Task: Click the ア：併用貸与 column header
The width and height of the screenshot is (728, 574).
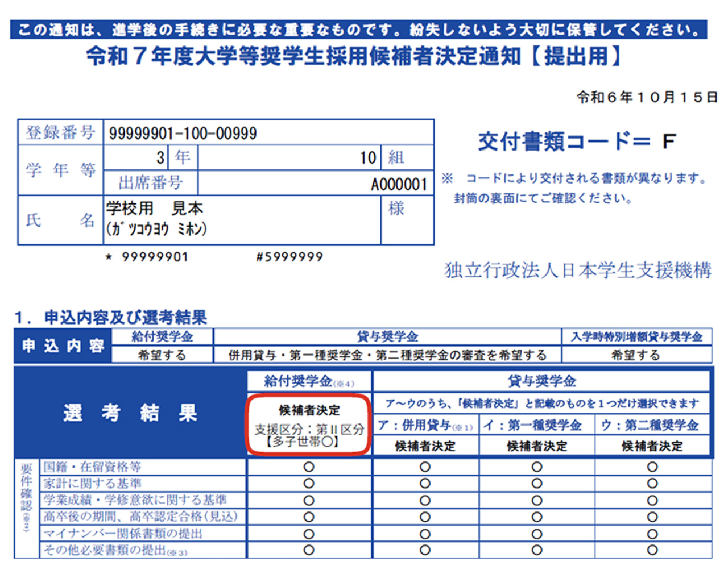Action: (x=425, y=425)
